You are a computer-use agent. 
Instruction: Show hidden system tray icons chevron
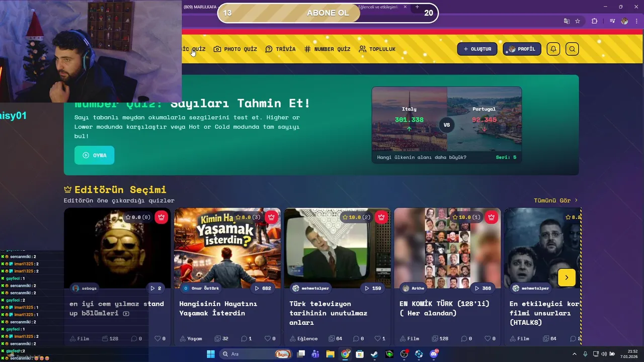575,354
